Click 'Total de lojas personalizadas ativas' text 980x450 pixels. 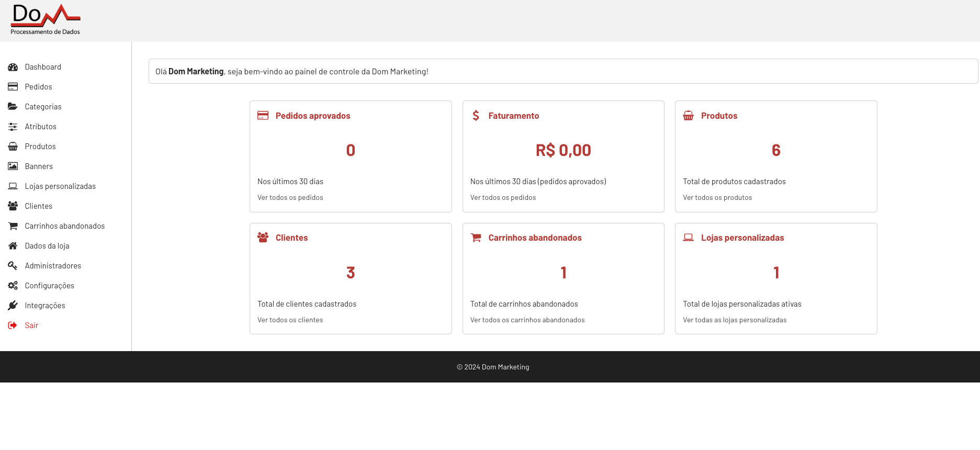742,304
